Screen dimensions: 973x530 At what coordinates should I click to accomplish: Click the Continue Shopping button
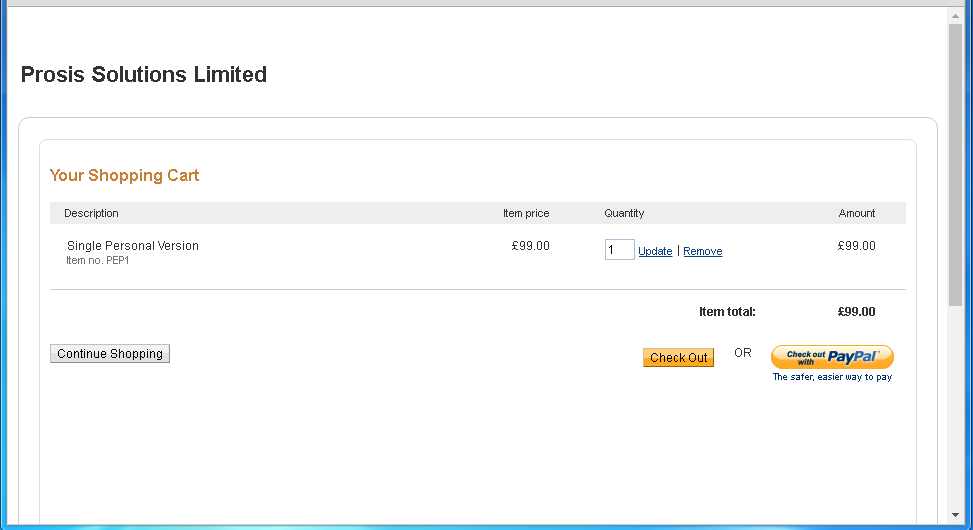(110, 354)
